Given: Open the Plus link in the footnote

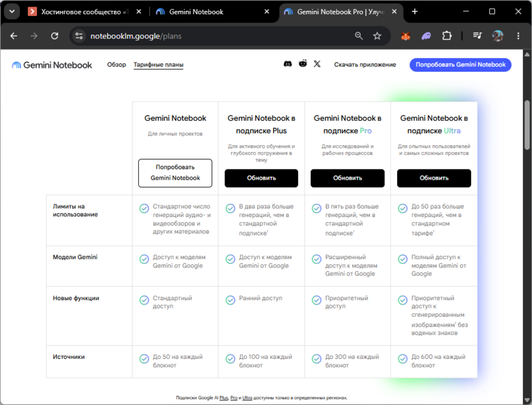Looking at the screenshot, I should (x=224, y=397).
